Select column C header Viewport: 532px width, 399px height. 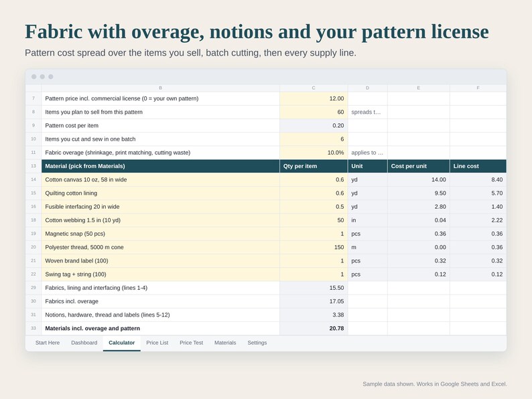(314, 88)
